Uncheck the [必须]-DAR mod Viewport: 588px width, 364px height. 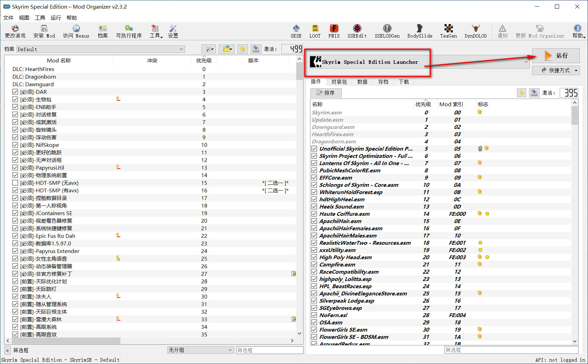pyautogui.click(x=15, y=92)
